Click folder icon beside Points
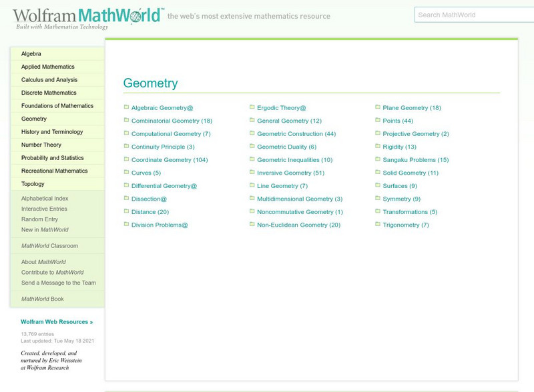Screen dimensions: 534x392 click(378, 120)
